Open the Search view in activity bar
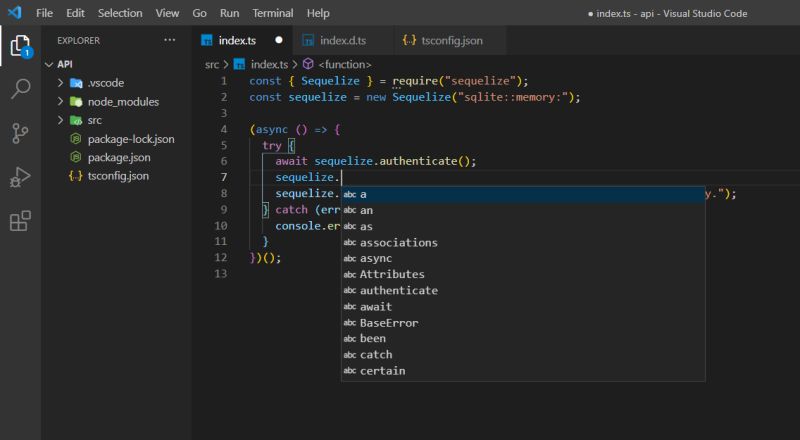Viewport: 800px width, 440px height. click(x=20, y=89)
